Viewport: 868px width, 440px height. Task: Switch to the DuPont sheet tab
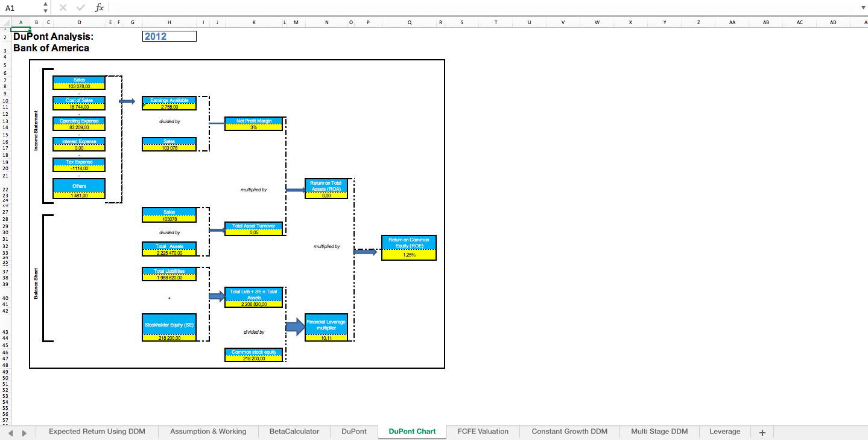click(354, 432)
